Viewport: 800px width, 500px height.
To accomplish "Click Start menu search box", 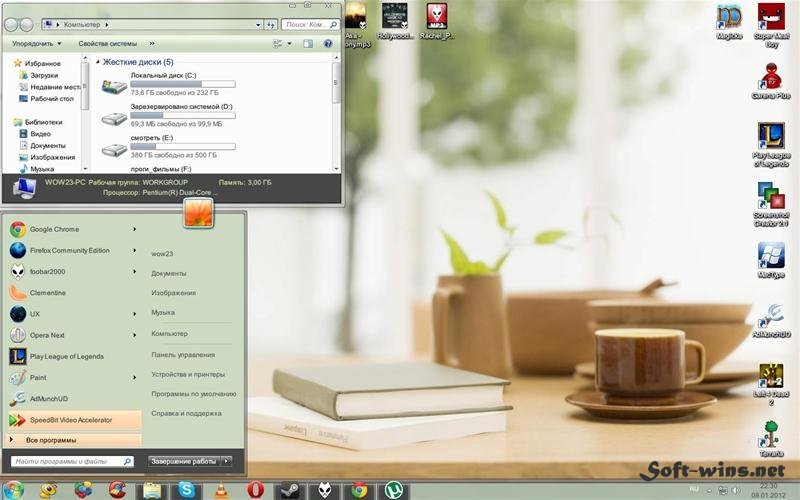I will pos(72,461).
